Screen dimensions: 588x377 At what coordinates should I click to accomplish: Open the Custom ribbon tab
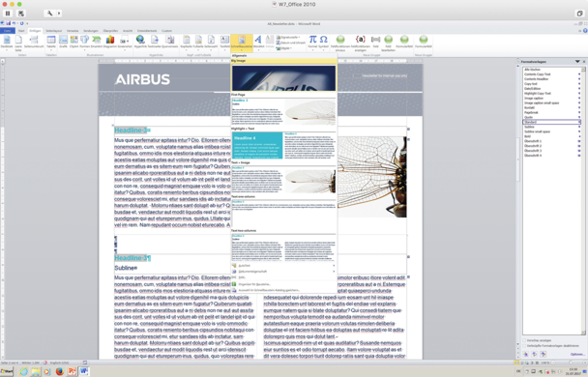pyautogui.click(x=167, y=31)
